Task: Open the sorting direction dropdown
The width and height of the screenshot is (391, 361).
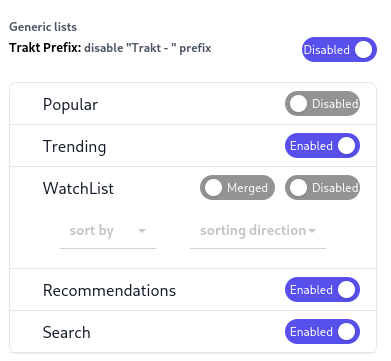Action: tap(258, 231)
